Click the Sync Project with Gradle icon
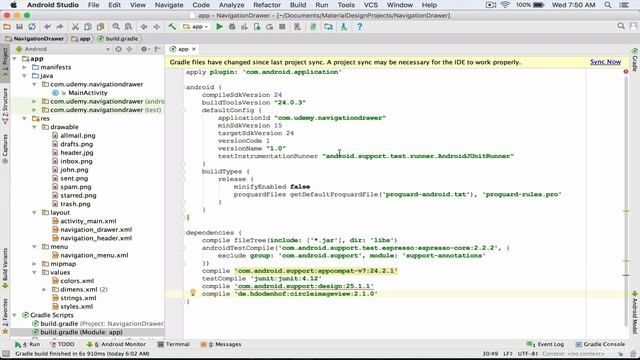This screenshot has height=360, width=640. point(313,27)
